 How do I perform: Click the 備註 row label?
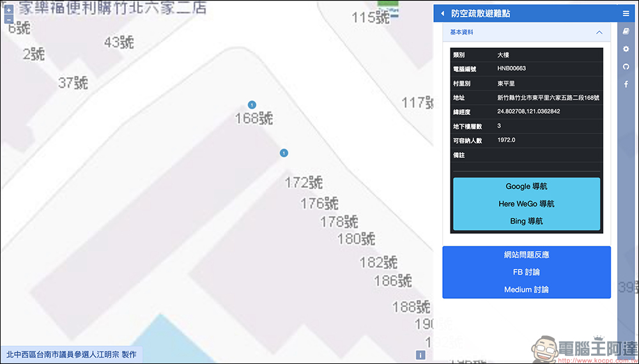(x=459, y=155)
